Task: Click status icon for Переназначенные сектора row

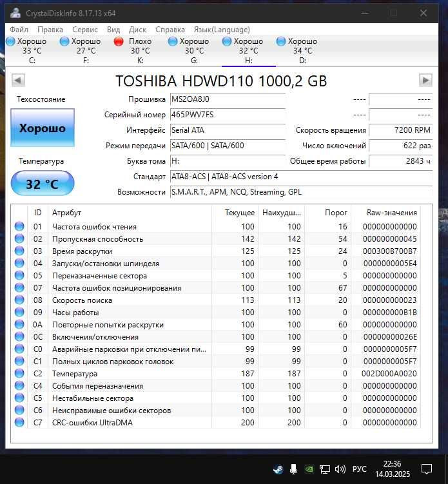Action: 19,275
